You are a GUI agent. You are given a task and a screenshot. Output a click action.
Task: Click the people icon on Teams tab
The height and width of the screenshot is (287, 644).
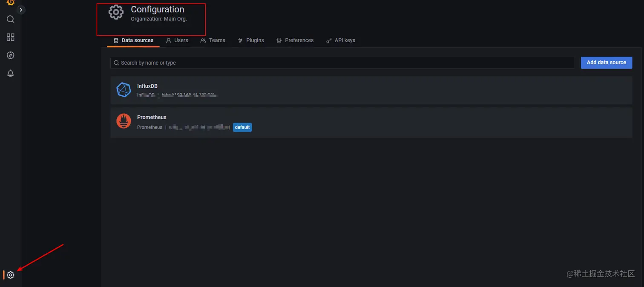coord(203,40)
